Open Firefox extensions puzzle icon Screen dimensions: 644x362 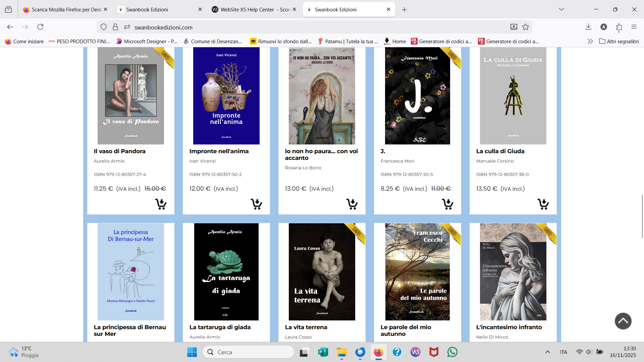tap(619, 27)
